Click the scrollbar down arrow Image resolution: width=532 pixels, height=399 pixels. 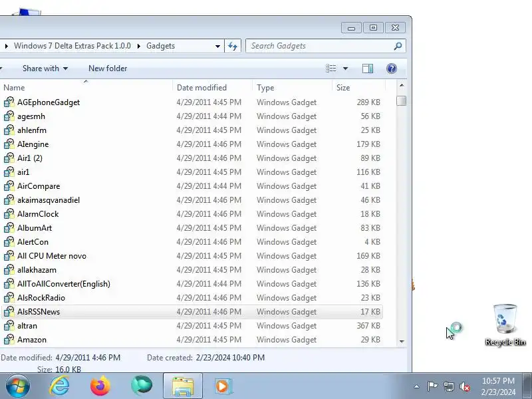pos(402,341)
